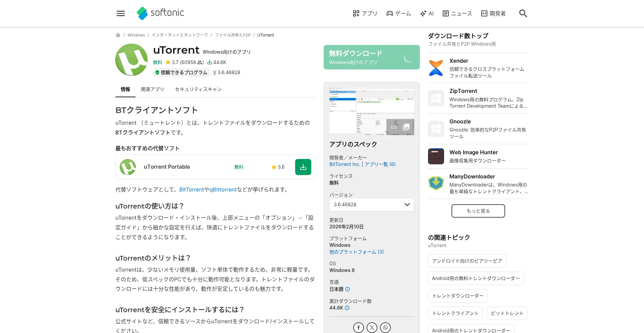
Task: Open the Gnoozle title link
Action: tap(460, 121)
